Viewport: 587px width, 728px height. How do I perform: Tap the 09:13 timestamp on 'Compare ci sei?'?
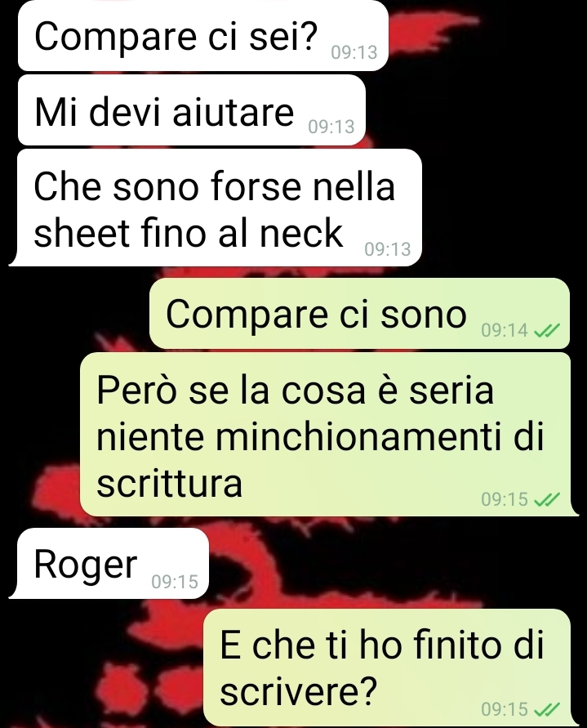(x=354, y=52)
